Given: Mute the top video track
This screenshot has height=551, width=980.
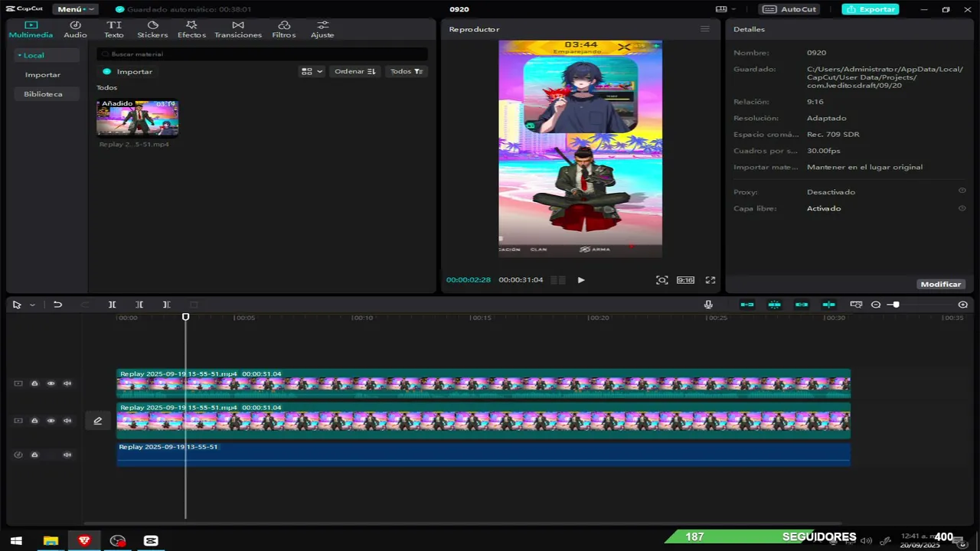Looking at the screenshot, I should click(67, 383).
